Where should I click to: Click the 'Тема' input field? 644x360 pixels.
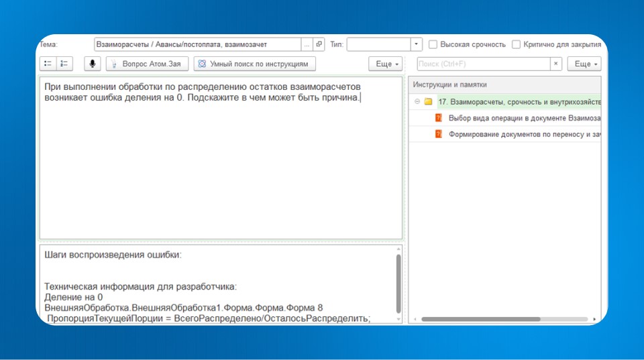point(197,44)
